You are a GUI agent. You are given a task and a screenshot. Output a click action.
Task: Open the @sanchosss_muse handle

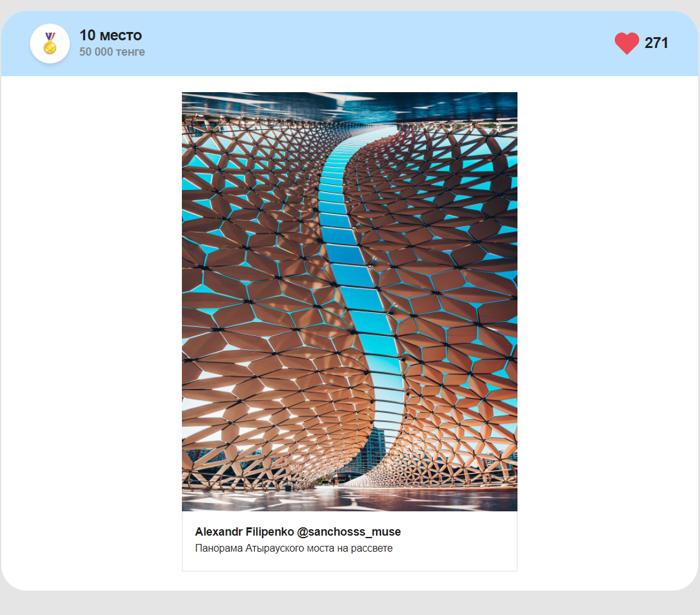point(348,532)
